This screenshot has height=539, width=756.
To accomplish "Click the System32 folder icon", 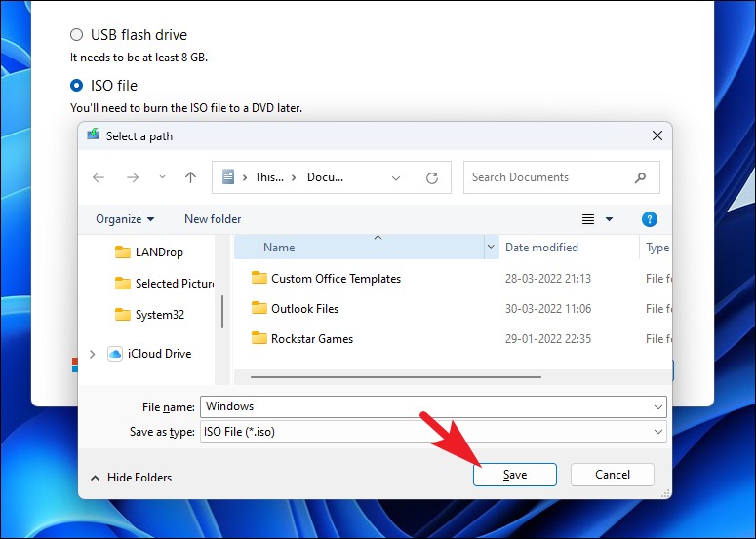I will coord(123,315).
